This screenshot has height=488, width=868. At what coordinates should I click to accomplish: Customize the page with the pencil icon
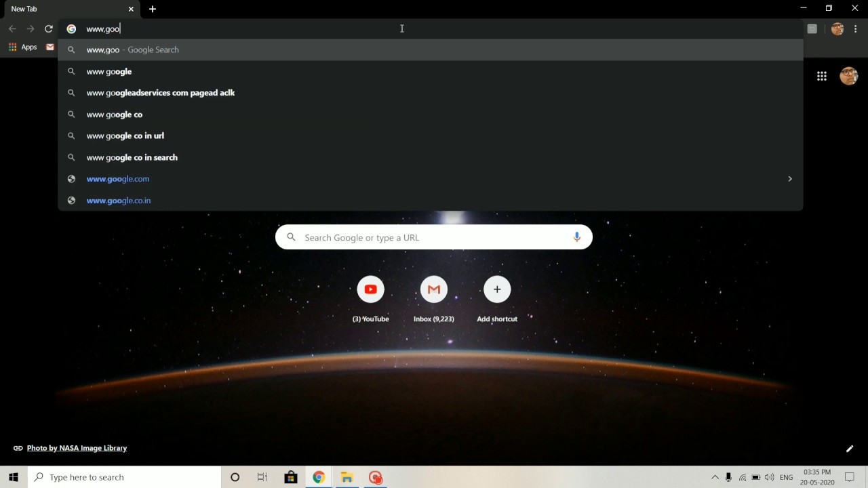850,448
